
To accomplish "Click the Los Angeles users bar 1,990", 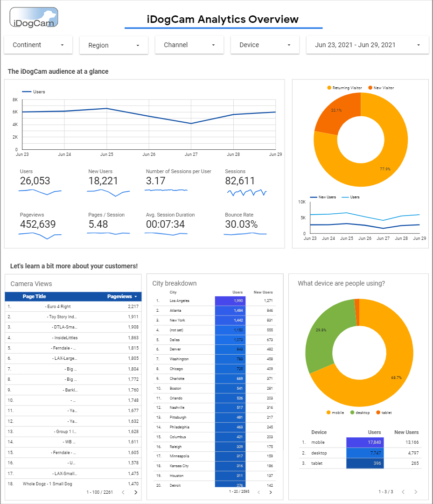I will coord(230,301).
